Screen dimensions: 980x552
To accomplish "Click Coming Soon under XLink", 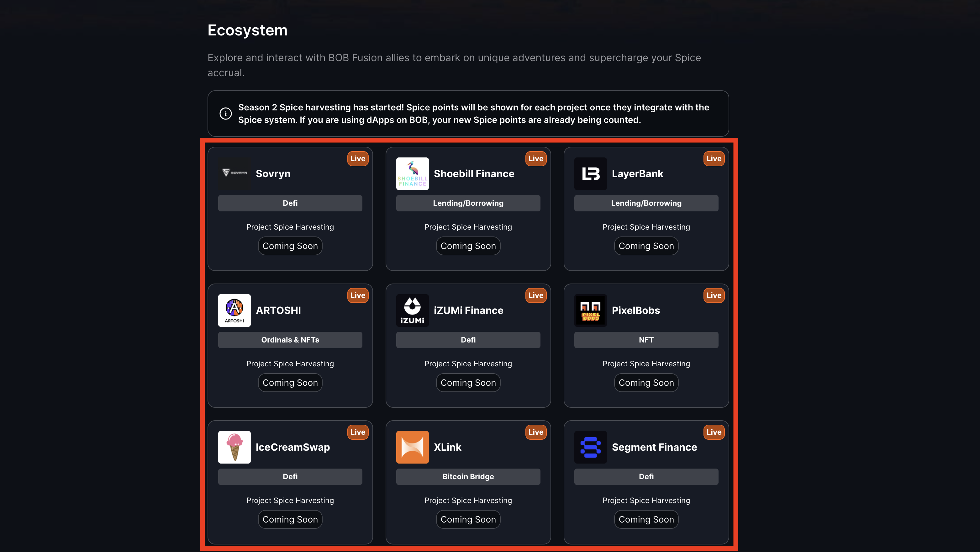I will (468, 519).
